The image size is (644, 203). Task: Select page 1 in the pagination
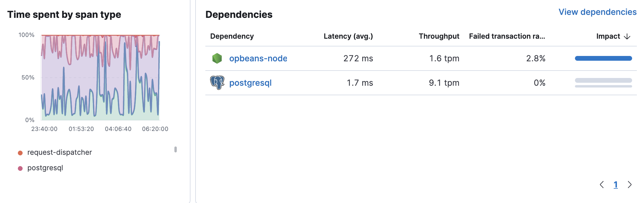pyautogui.click(x=615, y=185)
